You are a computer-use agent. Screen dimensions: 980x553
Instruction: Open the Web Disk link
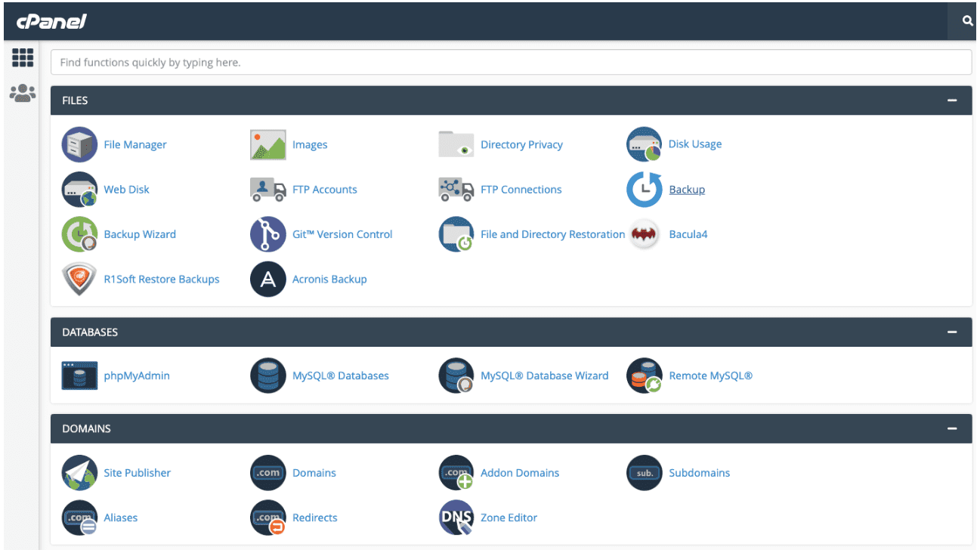point(127,190)
